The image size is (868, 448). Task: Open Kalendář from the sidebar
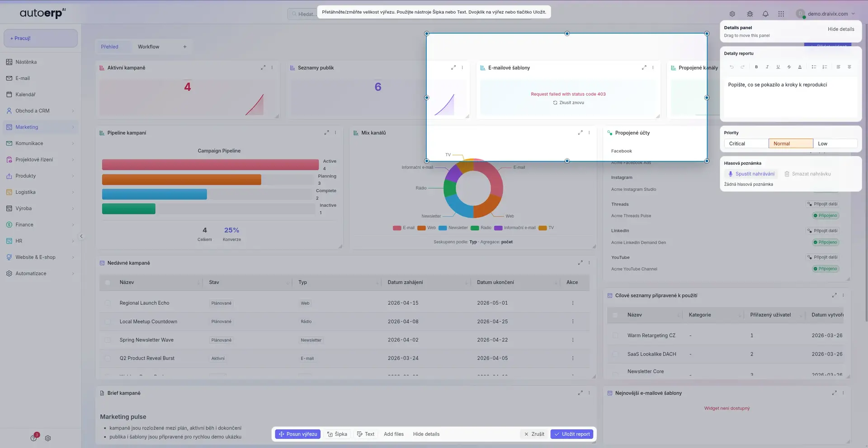click(25, 94)
